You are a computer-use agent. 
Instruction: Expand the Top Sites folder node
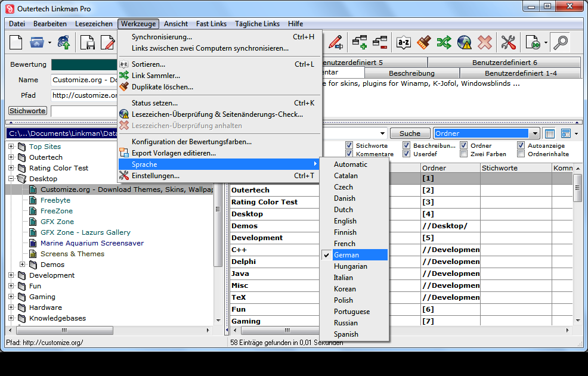[11, 147]
